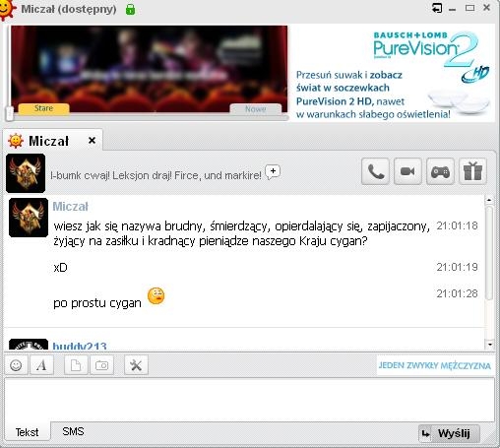Open games via the gamepad icon
This screenshot has width=500, height=448.
coord(440,171)
